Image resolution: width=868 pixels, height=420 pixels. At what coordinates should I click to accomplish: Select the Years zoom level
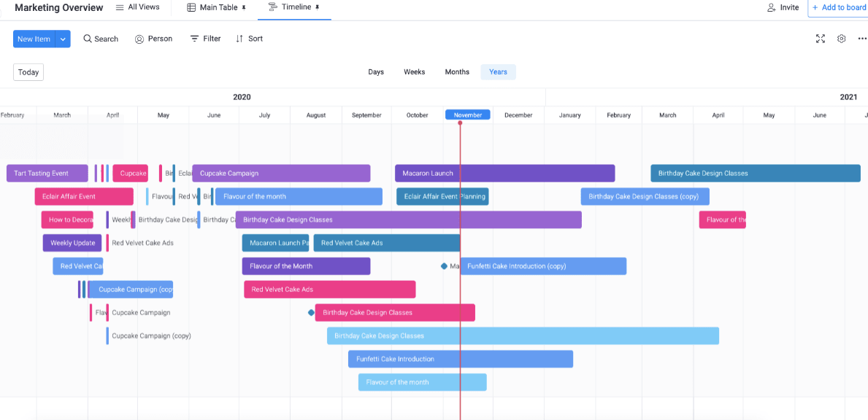(498, 72)
